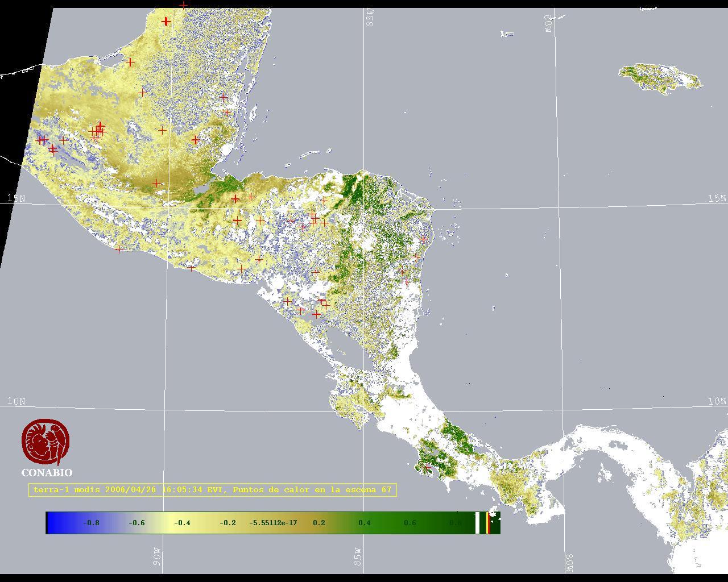This screenshot has height=582, width=728.
Task: Click the yellow terra-1 modis caption box
Action: [212, 489]
